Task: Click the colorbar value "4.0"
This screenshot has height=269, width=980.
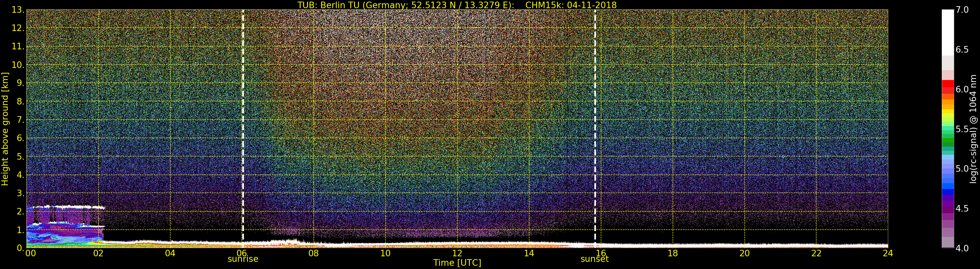Action: [x=962, y=248]
